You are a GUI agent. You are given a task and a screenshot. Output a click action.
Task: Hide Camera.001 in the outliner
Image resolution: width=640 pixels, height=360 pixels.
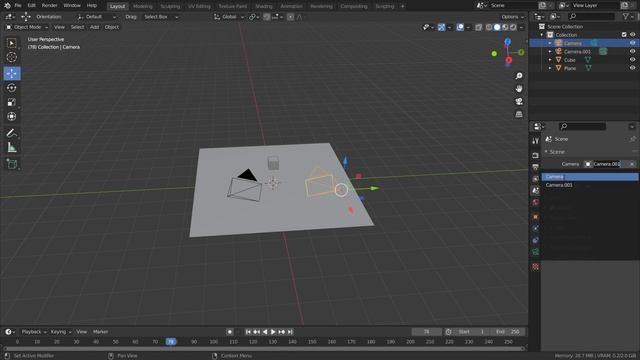tap(632, 51)
